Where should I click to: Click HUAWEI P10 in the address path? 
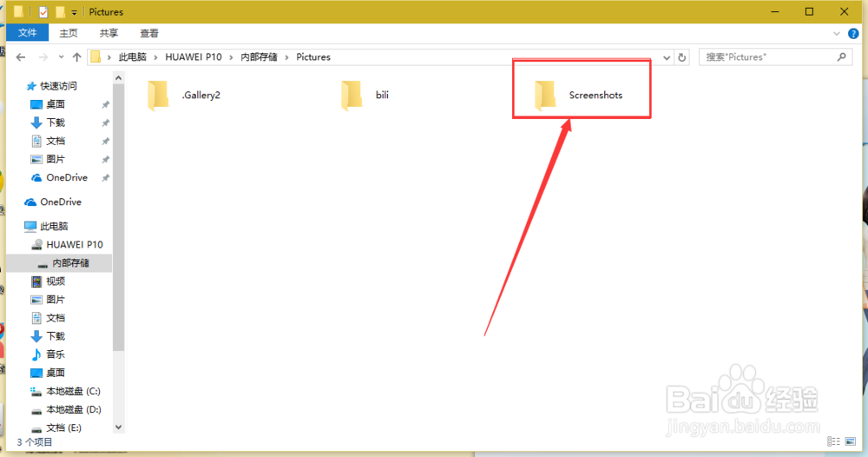click(194, 57)
